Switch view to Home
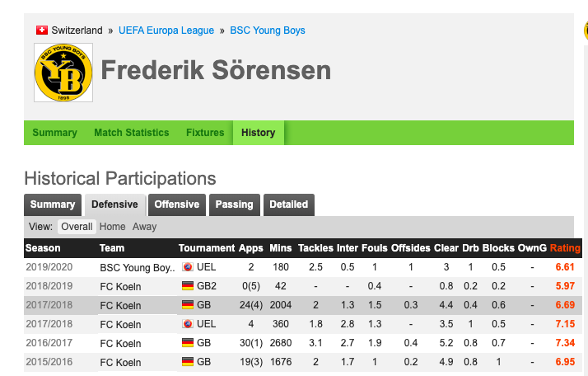 click(x=112, y=227)
